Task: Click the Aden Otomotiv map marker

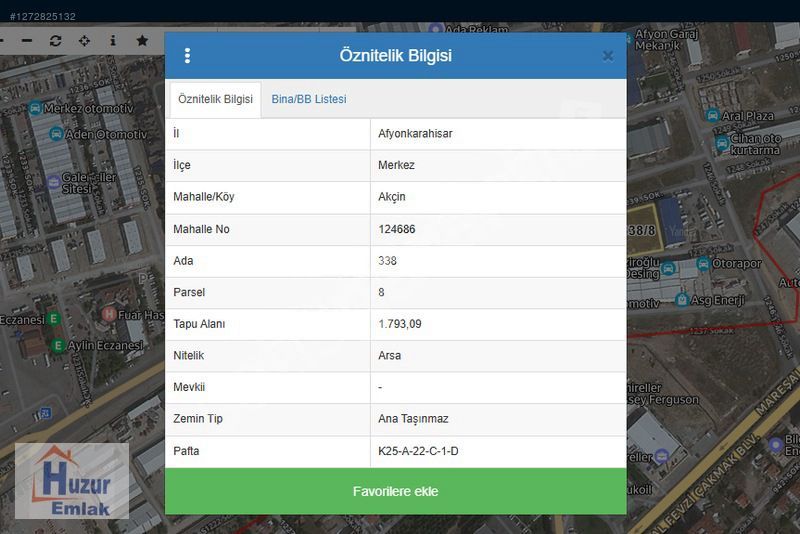Action: (x=56, y=133)
